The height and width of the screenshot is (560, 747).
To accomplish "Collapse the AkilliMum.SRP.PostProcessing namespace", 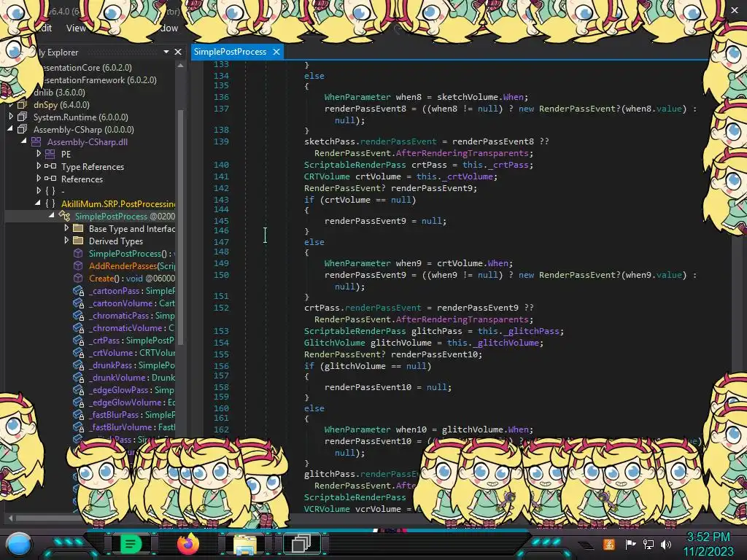I will pyautogui.click(x=38, y=203).
